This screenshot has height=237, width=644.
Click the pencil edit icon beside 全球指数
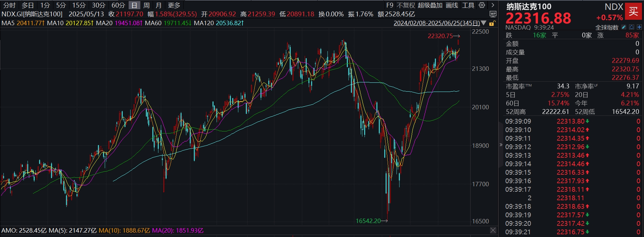[624, 27]
